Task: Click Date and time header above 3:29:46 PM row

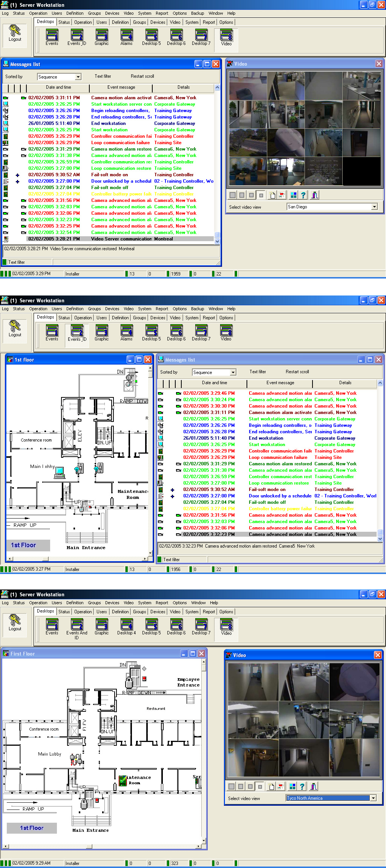Action: coord(214,383)
